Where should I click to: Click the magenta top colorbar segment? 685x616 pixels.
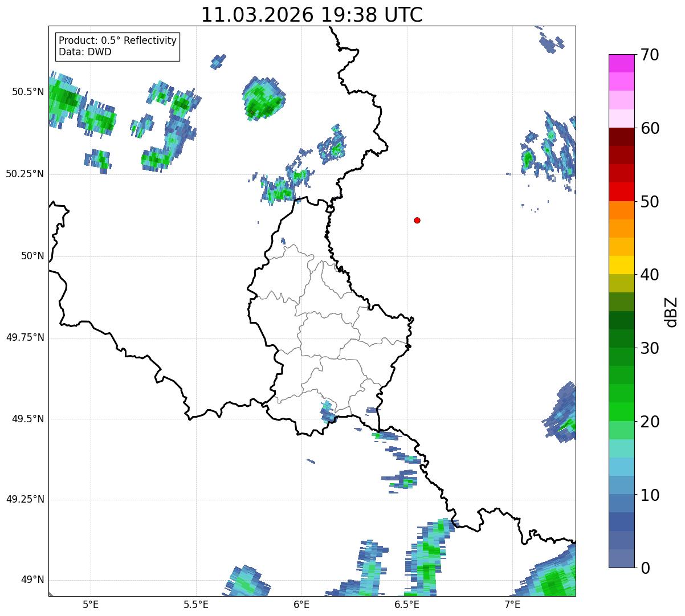tap(621, 63)
